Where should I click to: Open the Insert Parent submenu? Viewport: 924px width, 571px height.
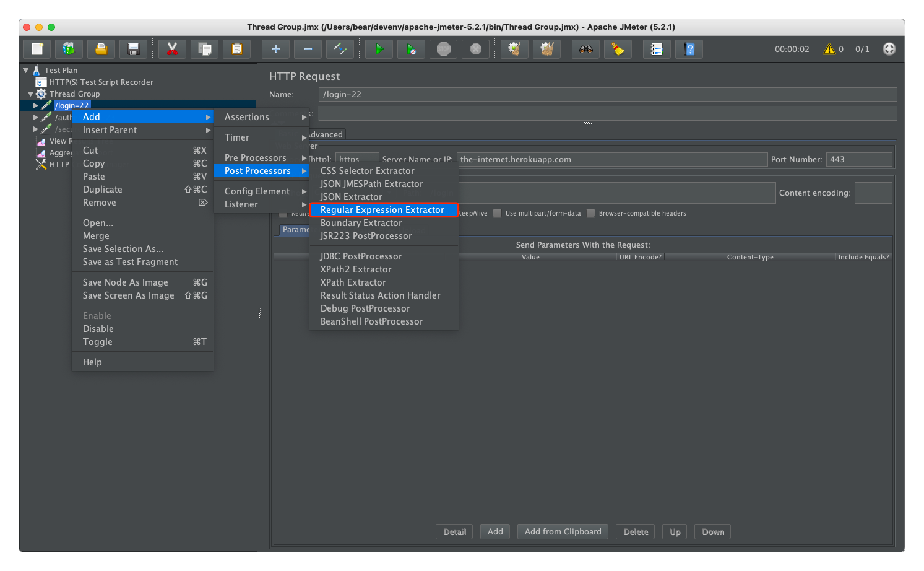[x=142, y=129]
